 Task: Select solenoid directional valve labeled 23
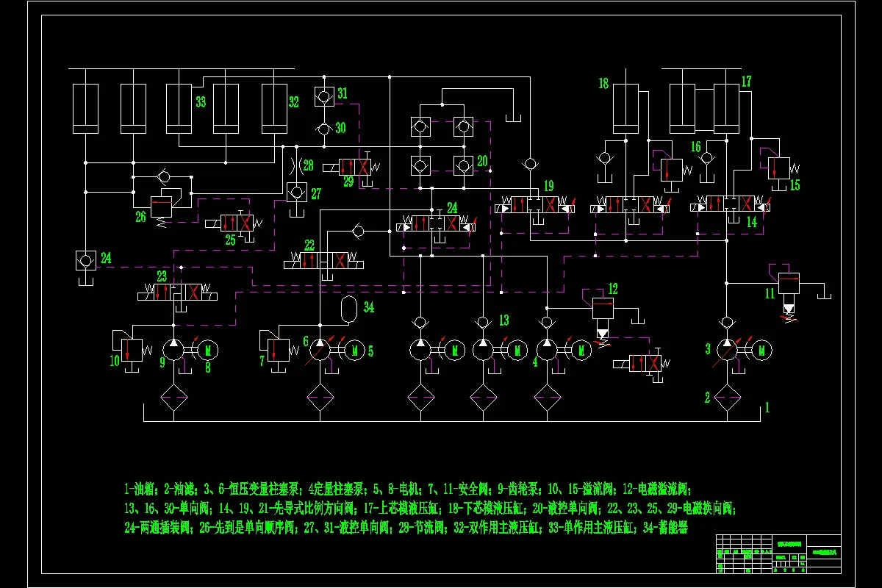pyautogui.click(x=178, y=293)
